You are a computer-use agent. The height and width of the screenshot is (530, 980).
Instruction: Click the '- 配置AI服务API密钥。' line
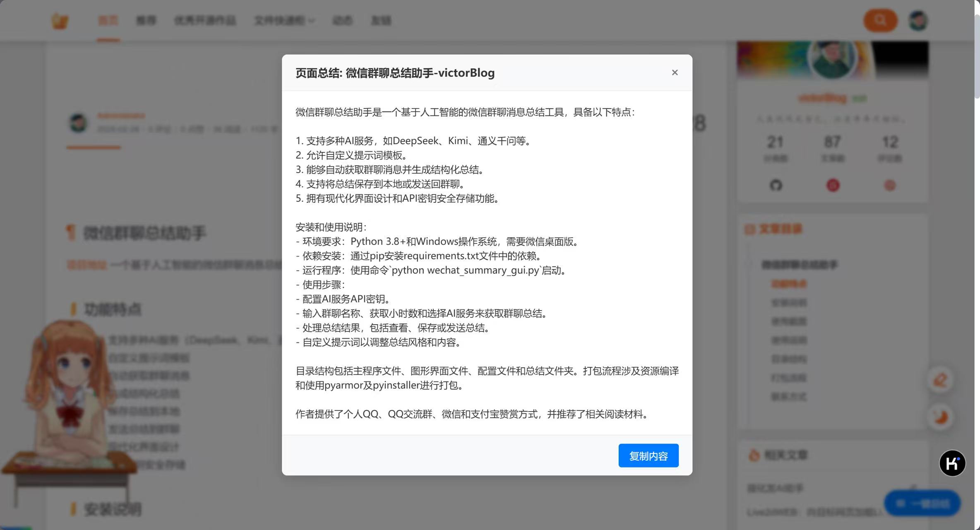click(343, 299)
